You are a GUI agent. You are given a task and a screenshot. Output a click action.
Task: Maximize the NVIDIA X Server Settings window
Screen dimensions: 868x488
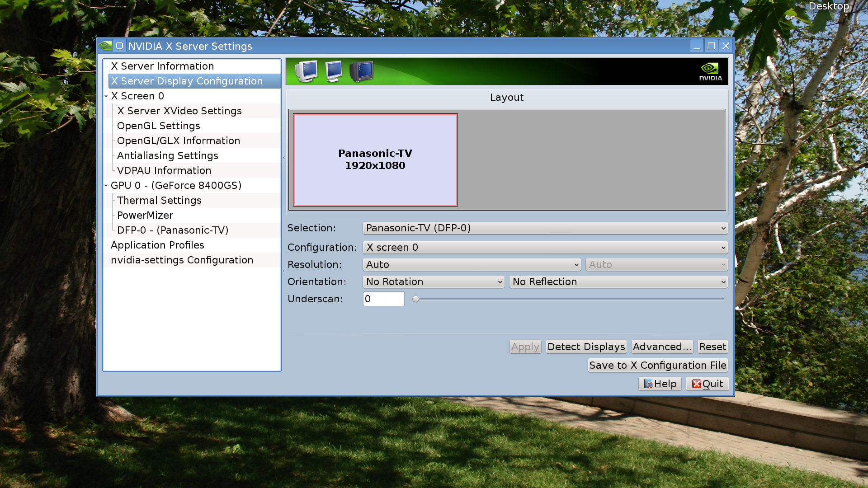click(711, 46)
